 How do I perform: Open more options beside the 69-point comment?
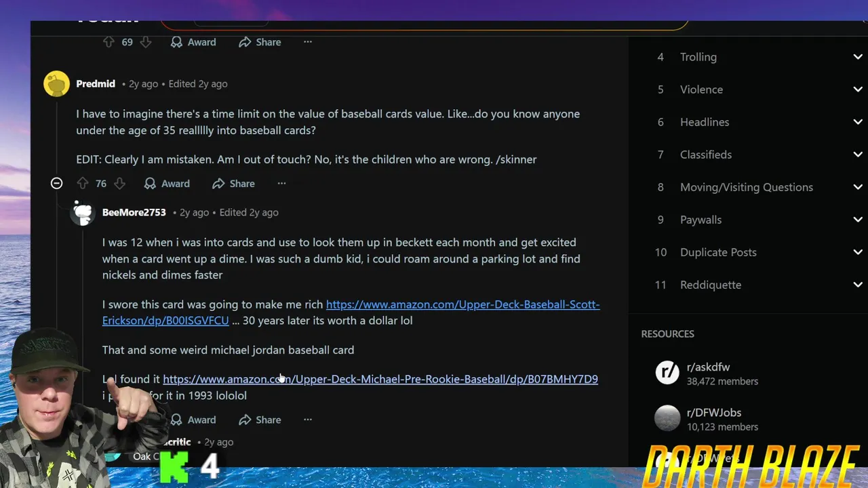308,42
